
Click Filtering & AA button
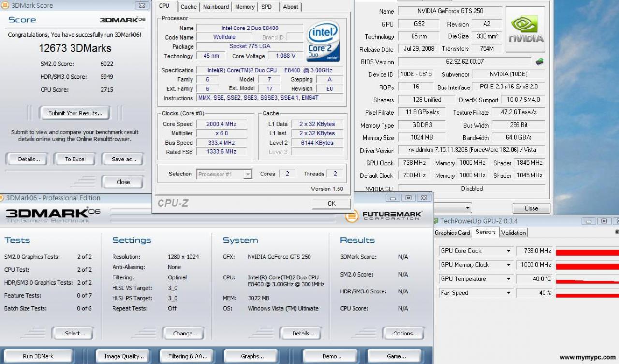tap(187, 356)
